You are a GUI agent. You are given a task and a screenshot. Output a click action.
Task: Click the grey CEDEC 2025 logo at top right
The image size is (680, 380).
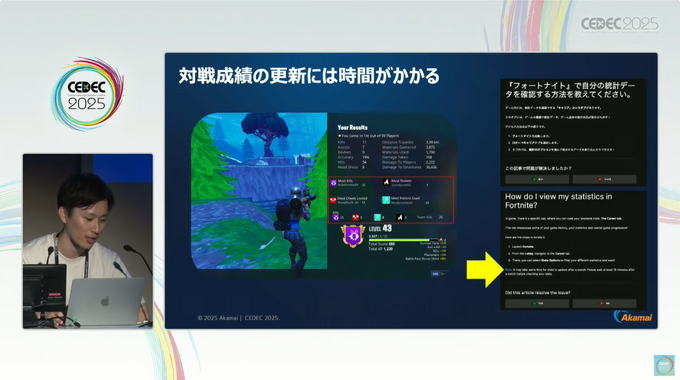click(619, 25)
